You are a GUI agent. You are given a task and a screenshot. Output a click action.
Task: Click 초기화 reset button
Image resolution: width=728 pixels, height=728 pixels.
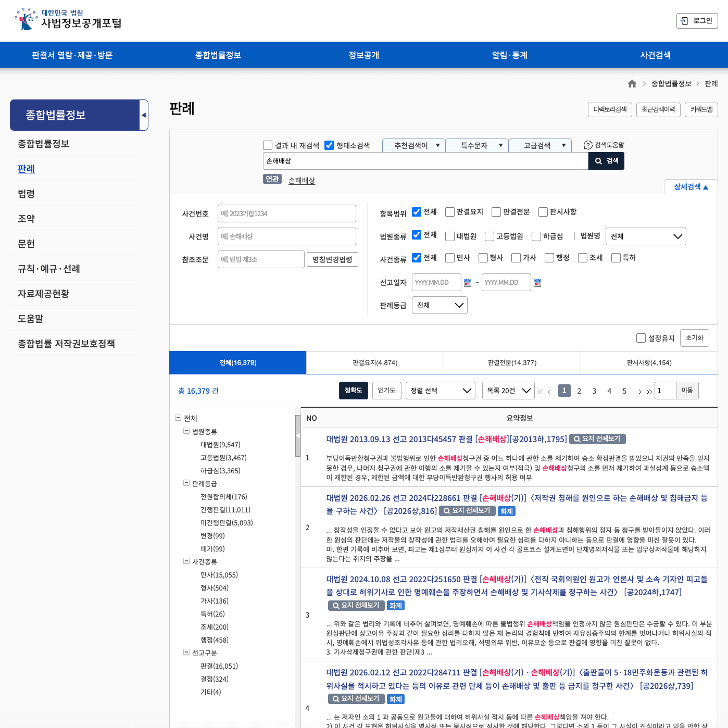pyautogui.click(x=694, y=338)
